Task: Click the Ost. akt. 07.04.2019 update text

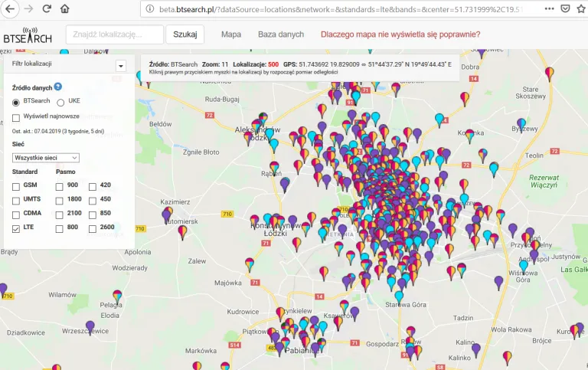Action: (58, 131)
